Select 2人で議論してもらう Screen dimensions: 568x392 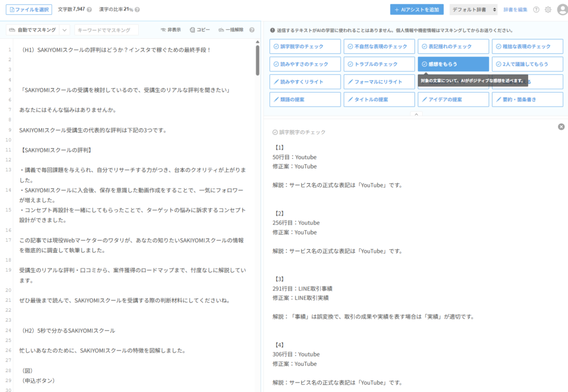pos(528,64)
